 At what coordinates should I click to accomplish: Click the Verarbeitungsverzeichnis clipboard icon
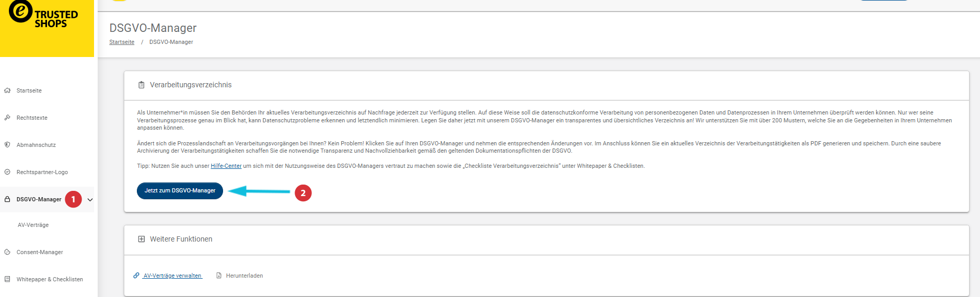tap(141, 85)
